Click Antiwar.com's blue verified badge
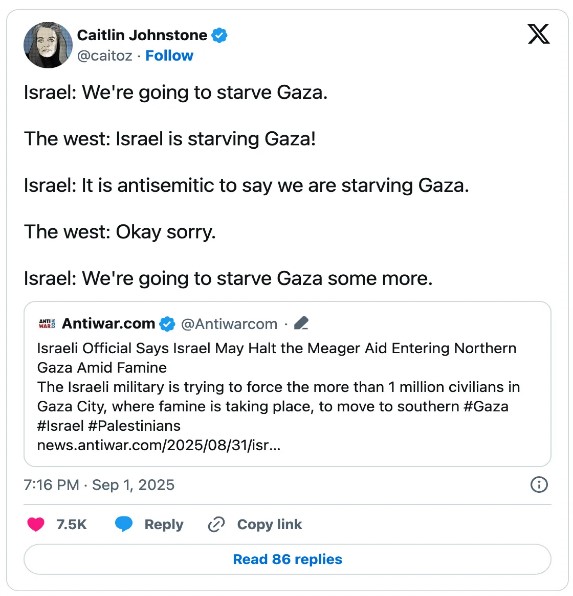The height and width of the screenshot is (596, 573). point(167,324)
